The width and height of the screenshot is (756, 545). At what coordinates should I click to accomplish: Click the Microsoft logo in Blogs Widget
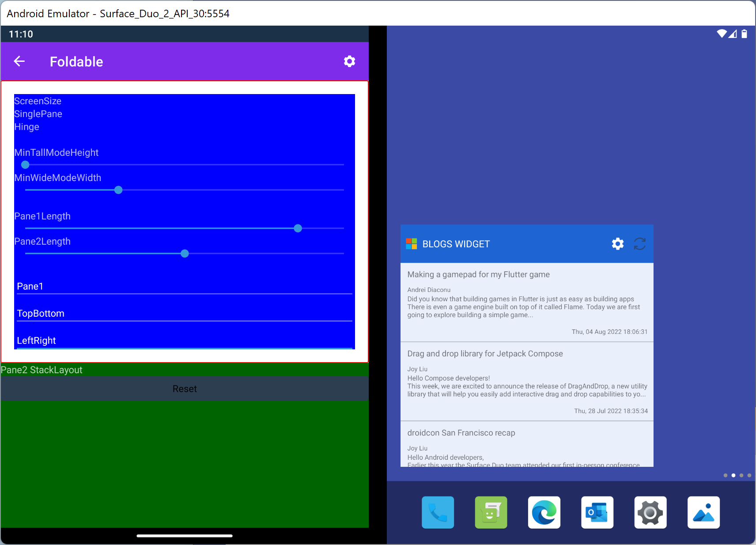(412, 244)
